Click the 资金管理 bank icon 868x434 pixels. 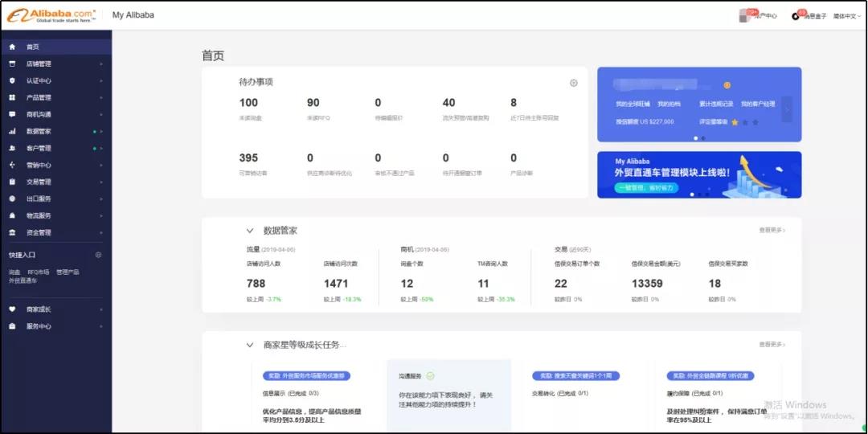[x=12, y=232]
